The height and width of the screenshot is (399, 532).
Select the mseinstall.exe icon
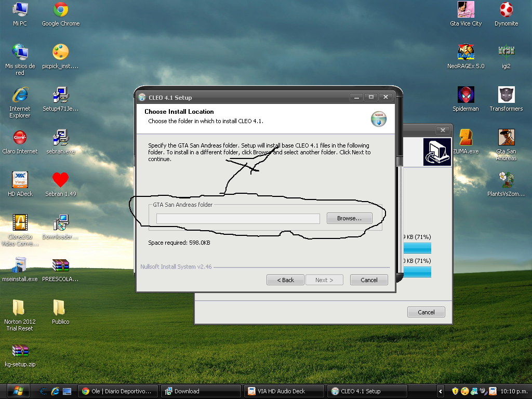point(20,270)
